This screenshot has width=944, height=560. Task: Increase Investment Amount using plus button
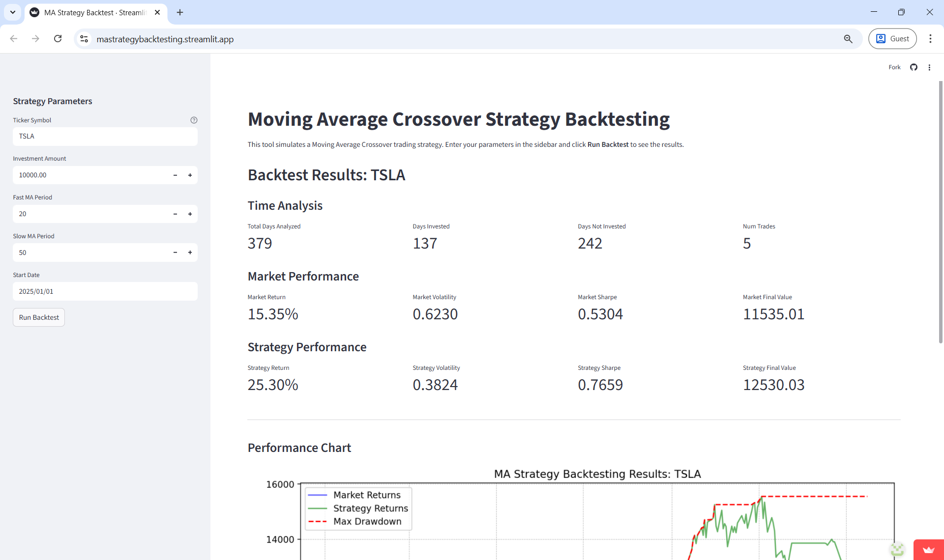[x=190, y=175]
